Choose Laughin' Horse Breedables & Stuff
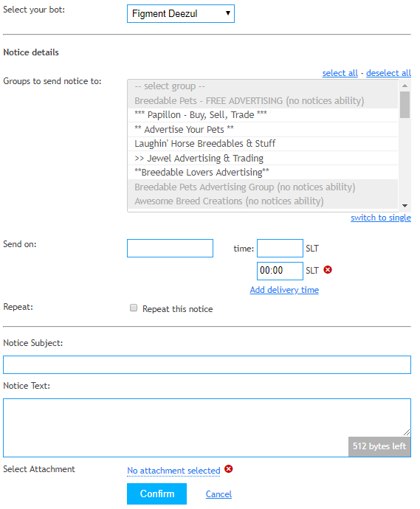This screenshot has height=509, width=420. [x=263, y=144]
